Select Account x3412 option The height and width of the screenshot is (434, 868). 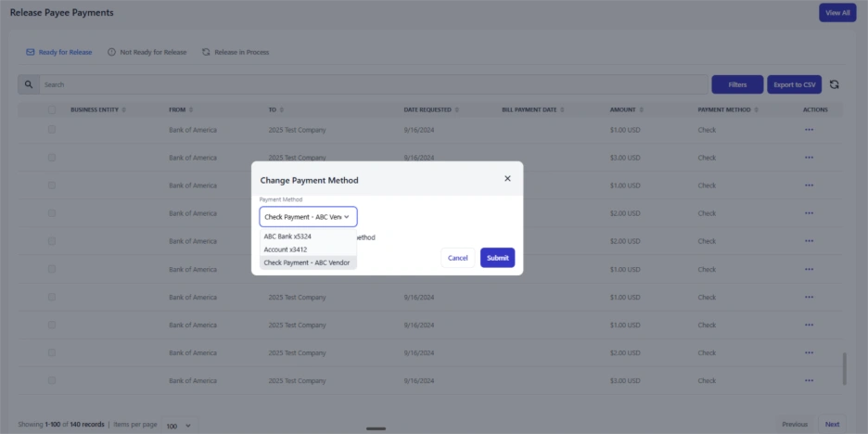tap(286, 249)
